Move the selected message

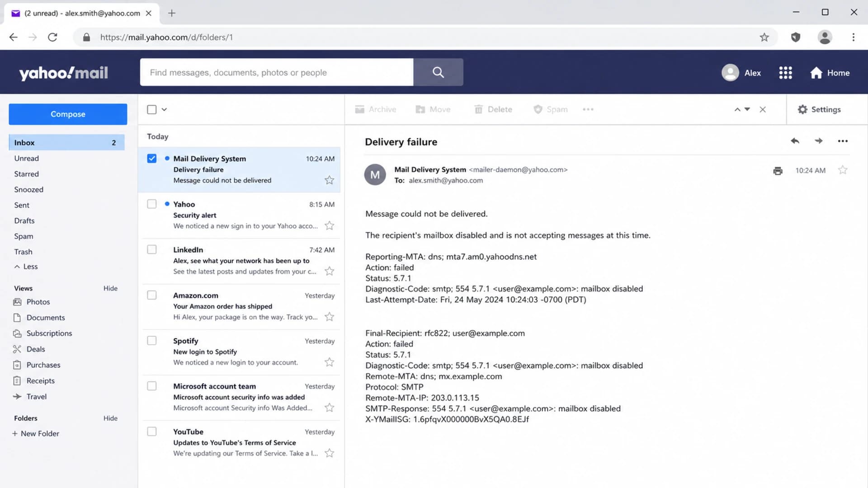tap(433, 109)
